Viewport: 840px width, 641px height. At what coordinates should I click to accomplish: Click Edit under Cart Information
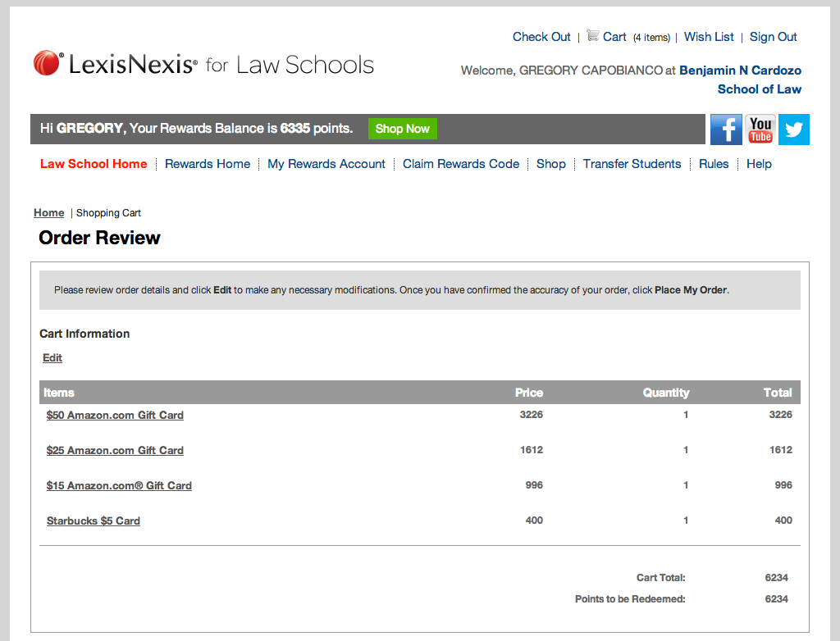click(x=52, y=357)
